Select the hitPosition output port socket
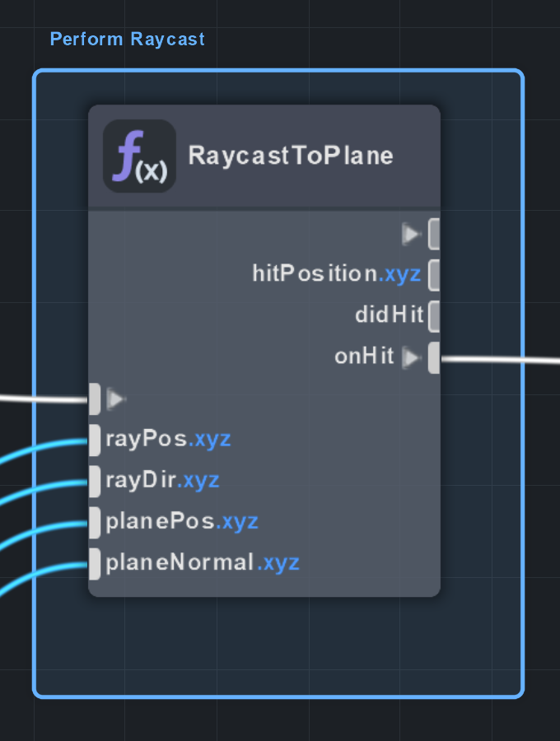560x741 pixels. pyautogui.click(x=434, y=275)
